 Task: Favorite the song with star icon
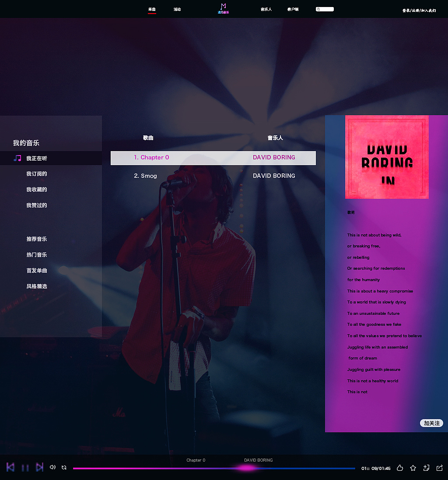[413, 468]
